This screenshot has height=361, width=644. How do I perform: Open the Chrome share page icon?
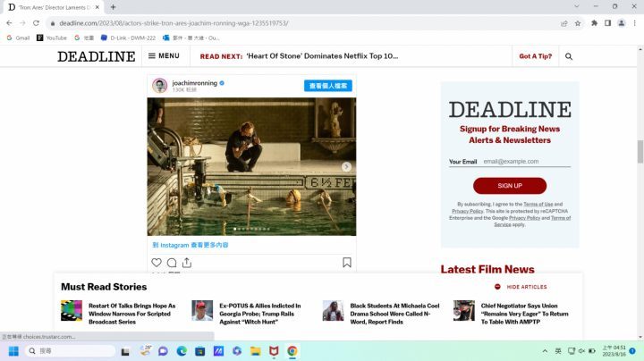563,23
